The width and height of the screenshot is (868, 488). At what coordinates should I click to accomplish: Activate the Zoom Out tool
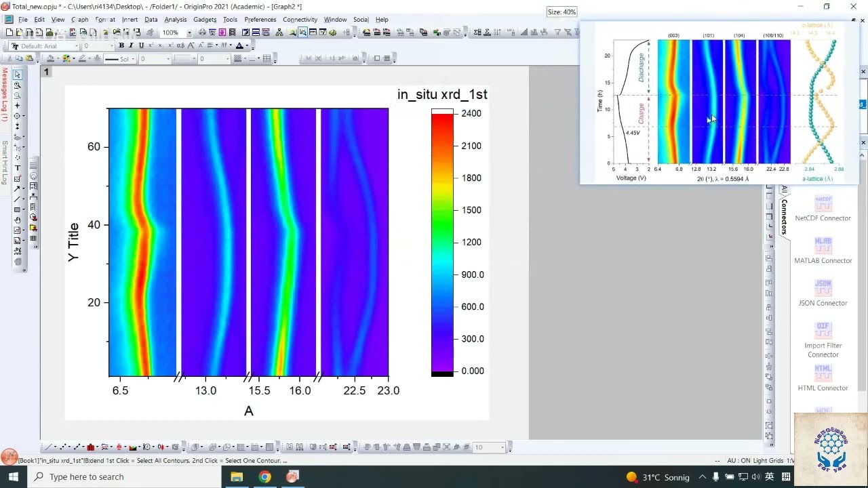click(18, 95)
